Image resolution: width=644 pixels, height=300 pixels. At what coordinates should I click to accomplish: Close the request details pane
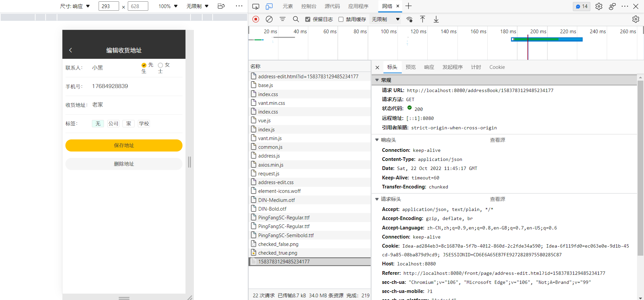click(x=377, y=68)
